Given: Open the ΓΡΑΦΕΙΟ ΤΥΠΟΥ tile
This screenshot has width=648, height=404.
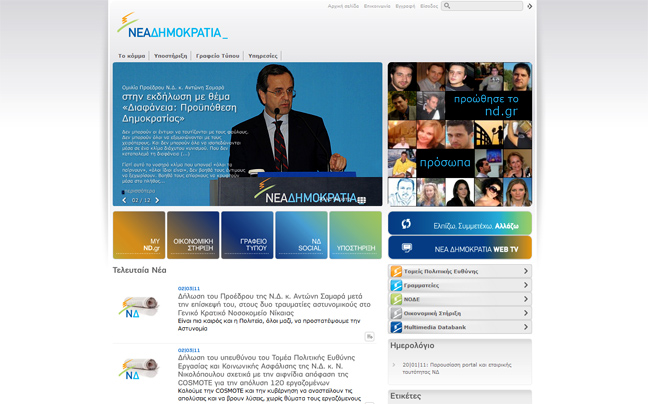Looking at the screenshot, I should [247, 235].
